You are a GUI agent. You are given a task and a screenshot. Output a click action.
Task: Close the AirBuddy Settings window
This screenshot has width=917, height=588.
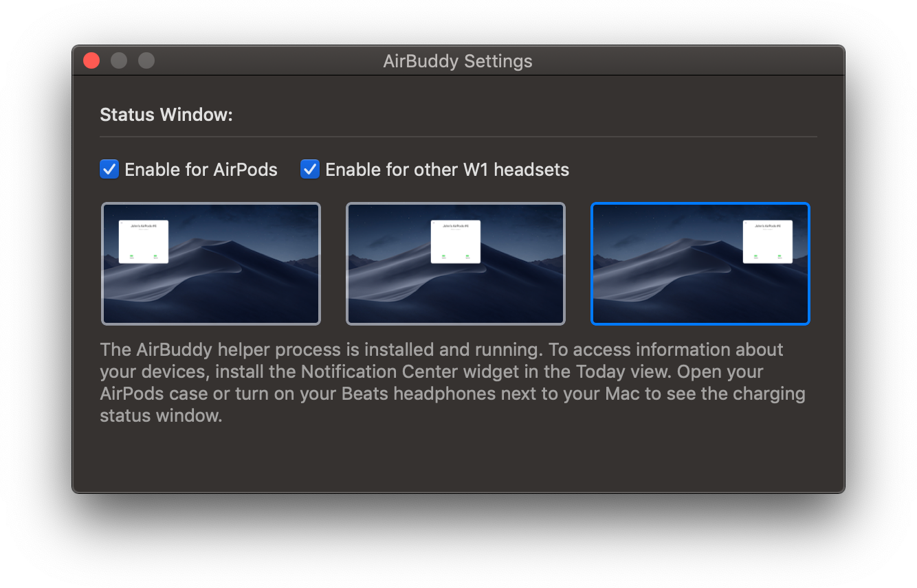tap(91, 60)
